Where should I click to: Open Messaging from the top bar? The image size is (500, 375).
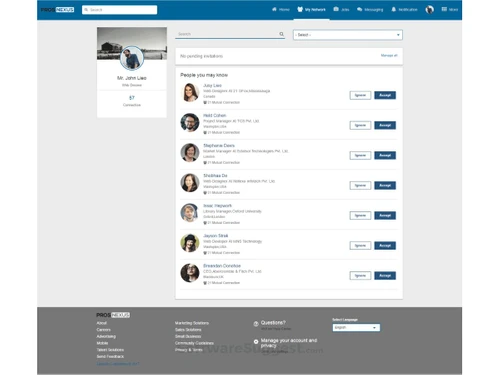[x=370, y=9]
